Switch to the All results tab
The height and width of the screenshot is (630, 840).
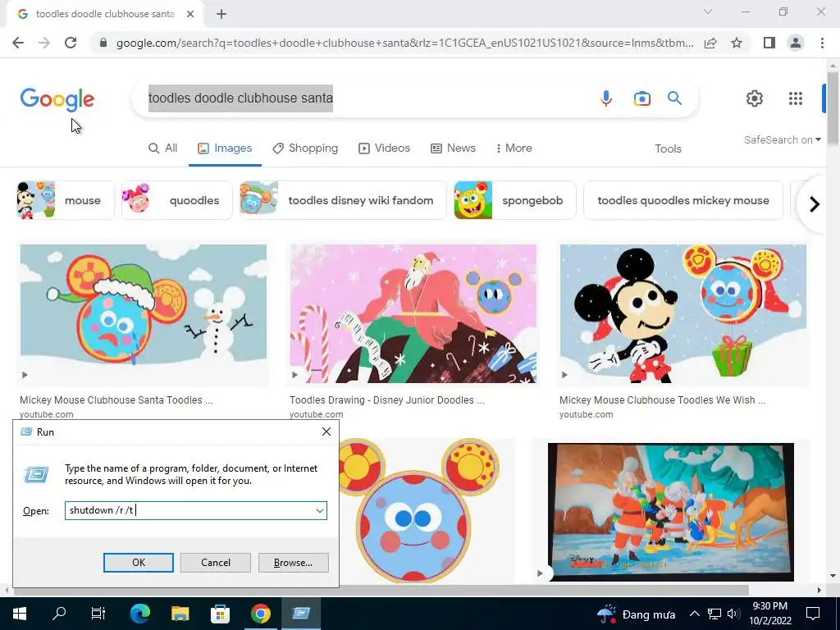click(163, 148)
